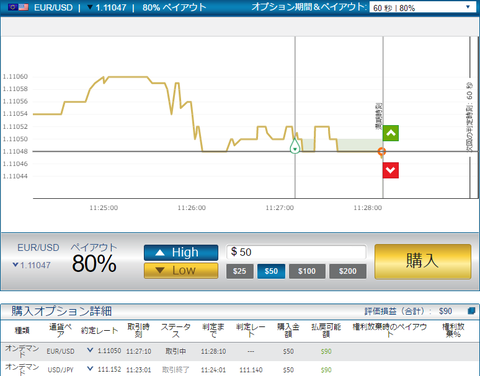Click the green up-arrow High icon on chart
The height and width of the screenshot is (376, 480).
[391, 133]
